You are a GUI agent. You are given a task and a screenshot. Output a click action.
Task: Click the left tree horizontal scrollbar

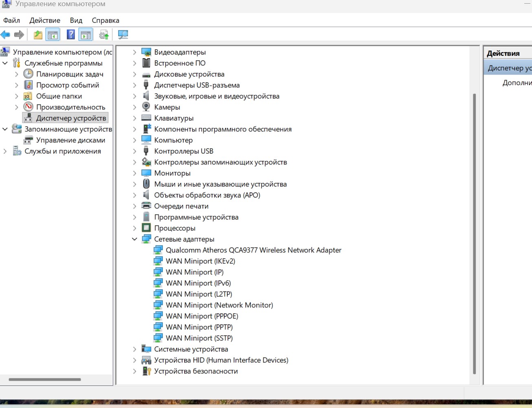tap(45, 379)
